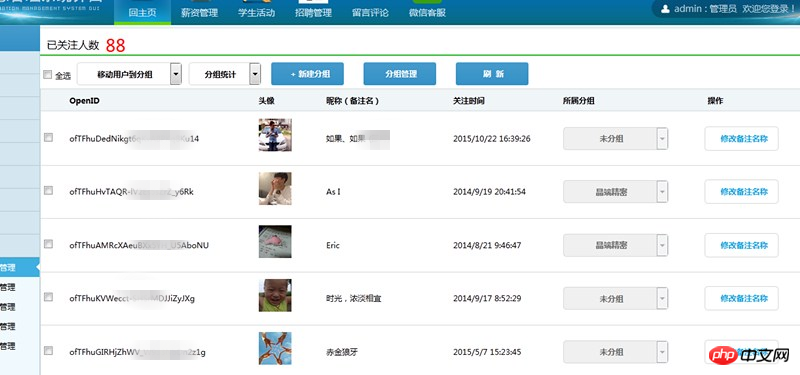Tick the 全选 select-all checkbox

pyautogui.click(x=48, y=74)
